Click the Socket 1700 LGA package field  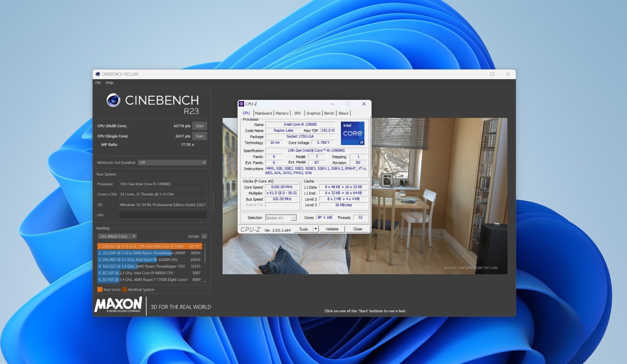click(301, 136)
